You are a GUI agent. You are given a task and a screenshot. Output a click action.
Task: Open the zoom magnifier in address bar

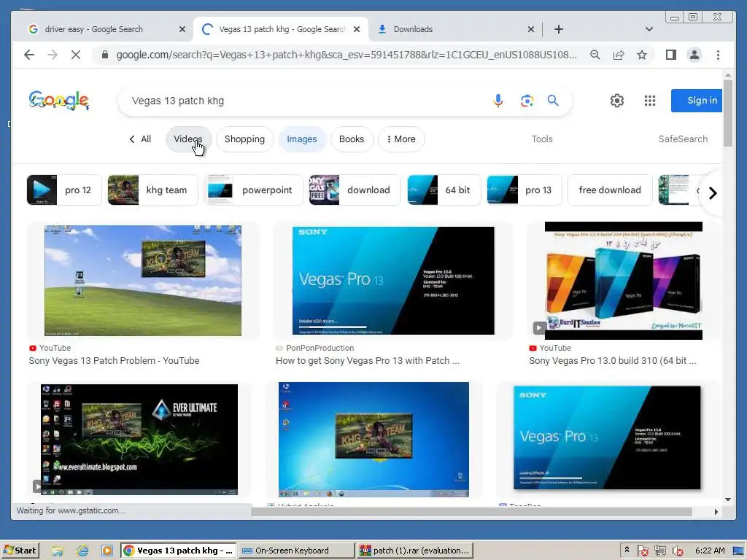click(x=595, y=55)
